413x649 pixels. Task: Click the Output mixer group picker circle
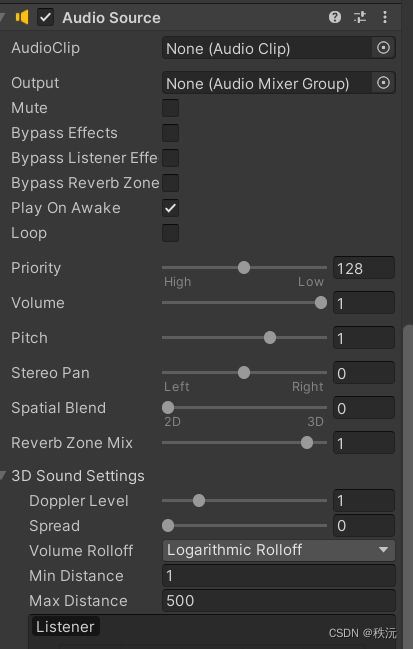(383, 83)
